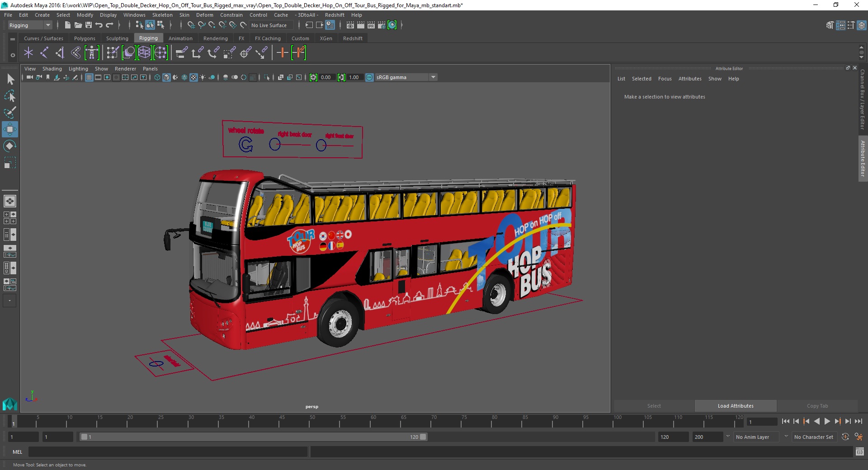The image size is (868, 470).
Task: Open the Redshift menu in menu bar
Action: click(335, 15)
